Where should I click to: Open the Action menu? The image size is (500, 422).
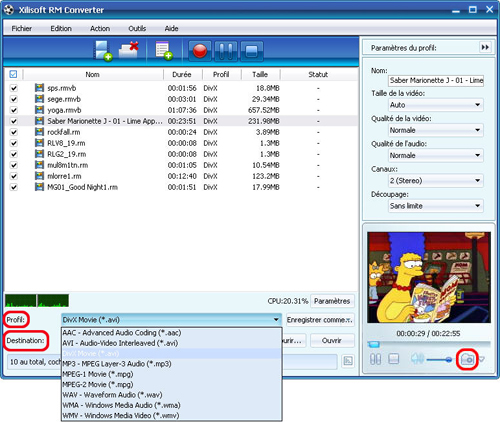click(x=100, y=29)
